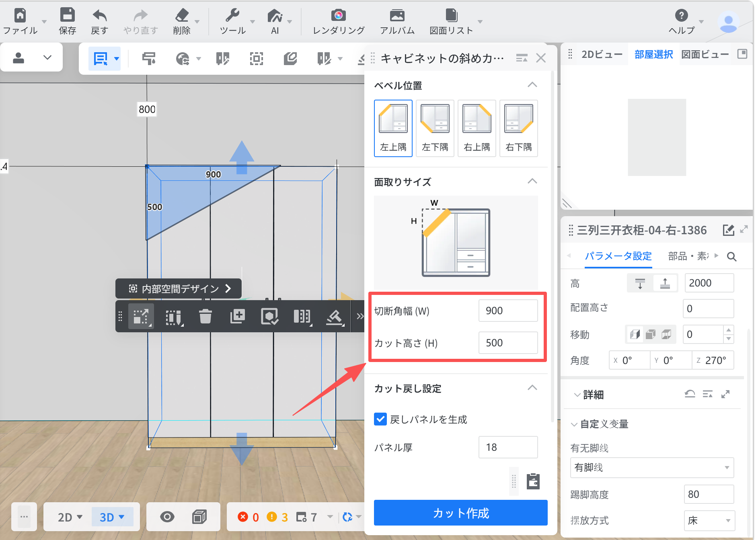Select the 左下隅 bevel position
This screenshot has width=756, height=540.
pos(435,128)
